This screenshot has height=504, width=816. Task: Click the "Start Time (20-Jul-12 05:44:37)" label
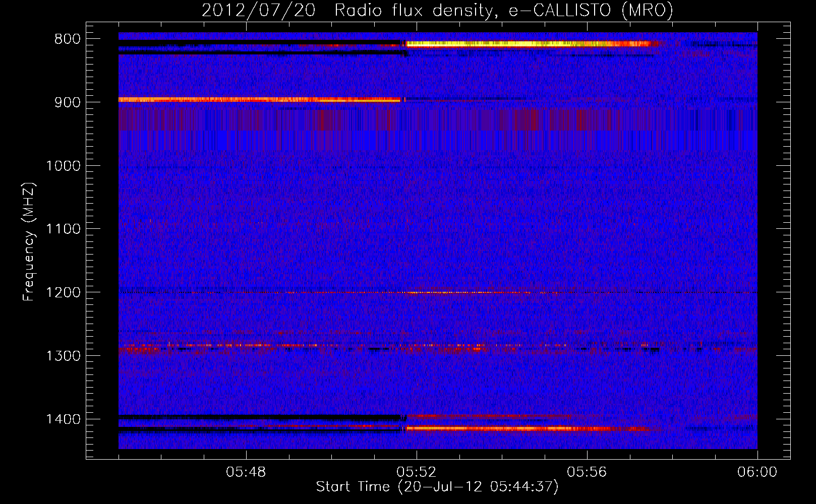pos(437,487)
